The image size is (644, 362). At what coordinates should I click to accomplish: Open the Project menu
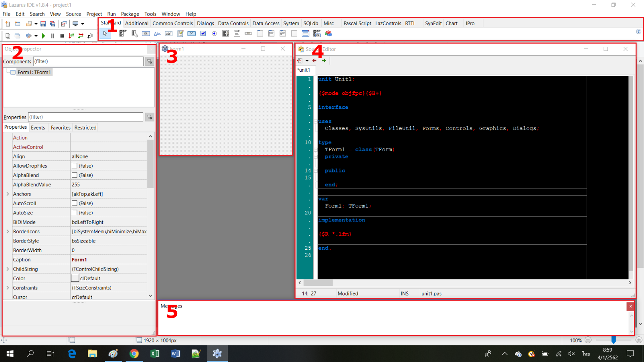tap(94, 14)
